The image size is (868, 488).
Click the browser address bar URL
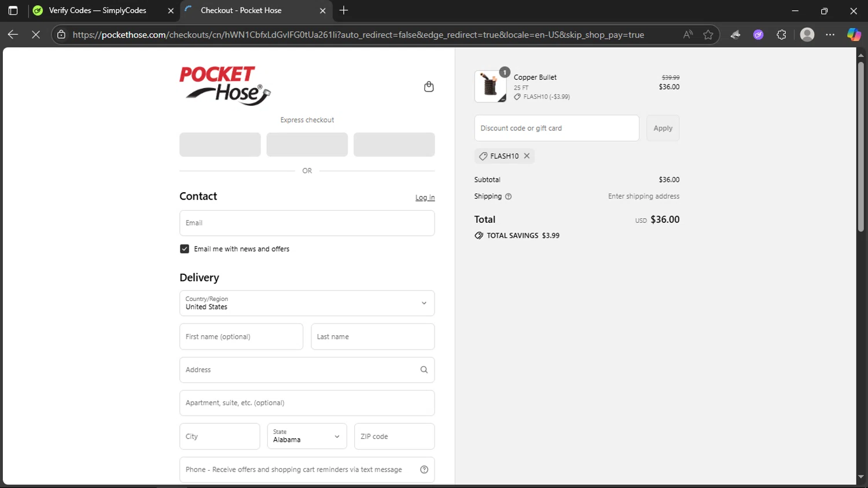(358, 35)
